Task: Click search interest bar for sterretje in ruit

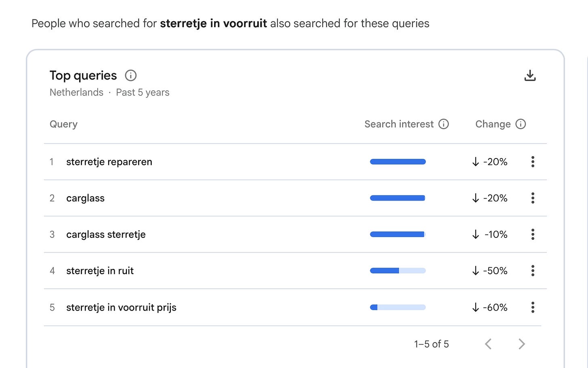Action: [398, 271]
